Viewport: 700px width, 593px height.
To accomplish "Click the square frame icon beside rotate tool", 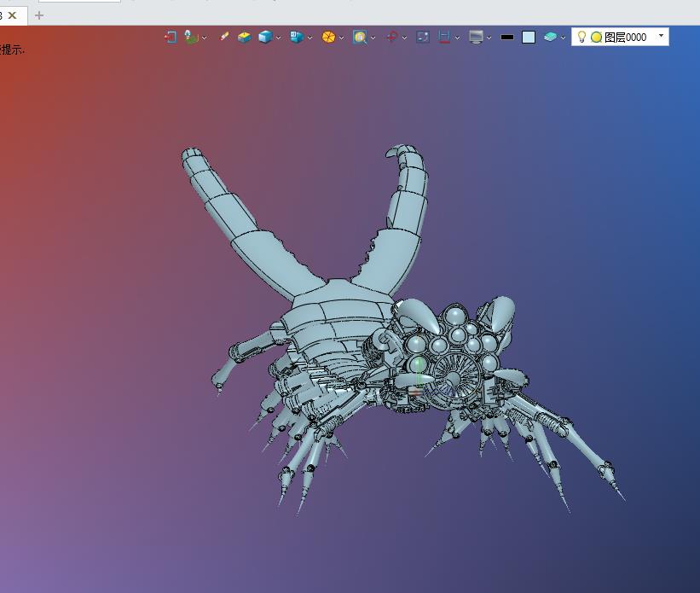I will 423,38.
